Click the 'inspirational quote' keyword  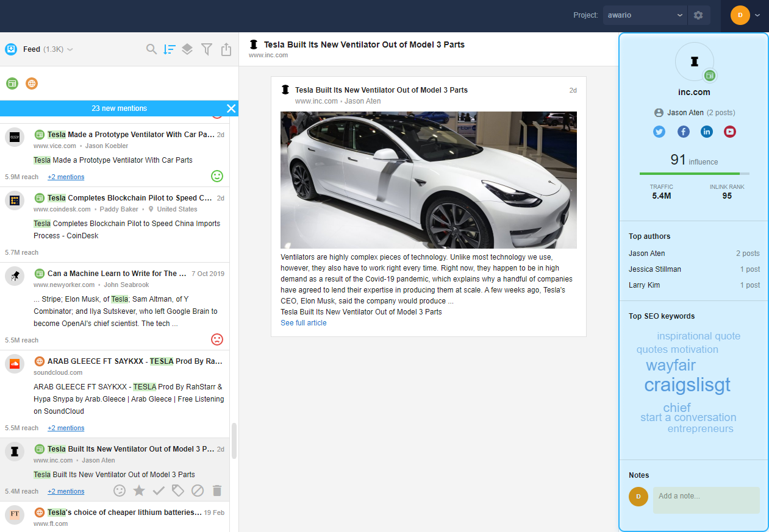tap(698, 336)
